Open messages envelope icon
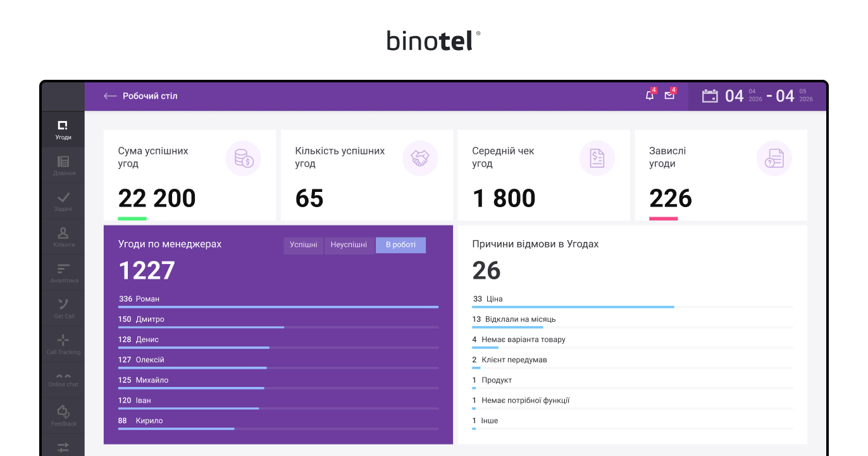The image size is (868, 456). (669, 96)
